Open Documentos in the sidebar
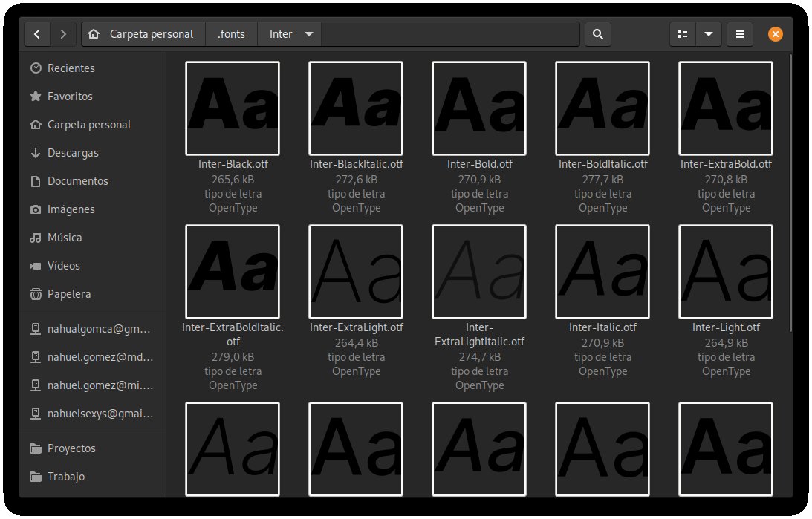The width and height of the screenshot is (812, 519). pyautogui.click(x=93, y=181)
